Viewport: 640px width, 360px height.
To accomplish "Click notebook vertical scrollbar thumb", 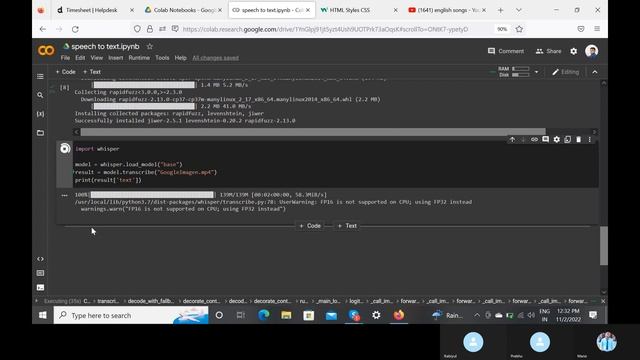I will [604, 246].
